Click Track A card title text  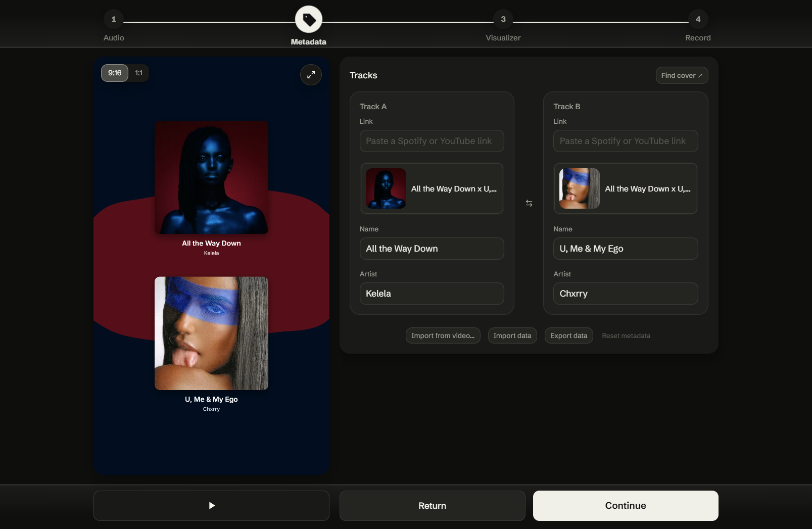coord(454,189)
